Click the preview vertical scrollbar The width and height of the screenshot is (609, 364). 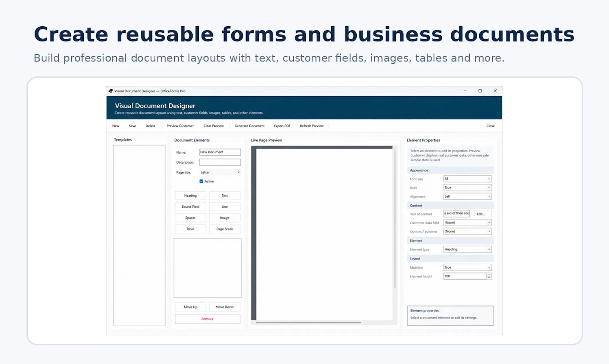click(395, 219)
